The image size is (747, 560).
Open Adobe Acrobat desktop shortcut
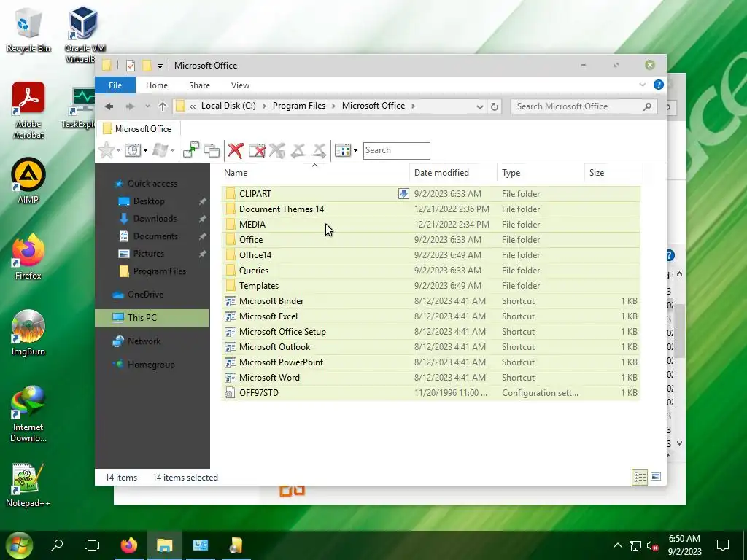28,110
